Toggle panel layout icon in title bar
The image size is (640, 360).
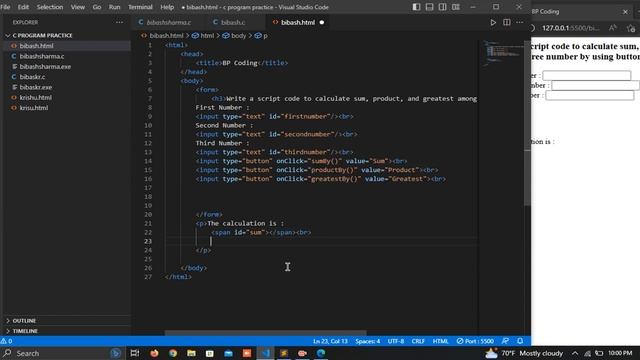[429, 7]
